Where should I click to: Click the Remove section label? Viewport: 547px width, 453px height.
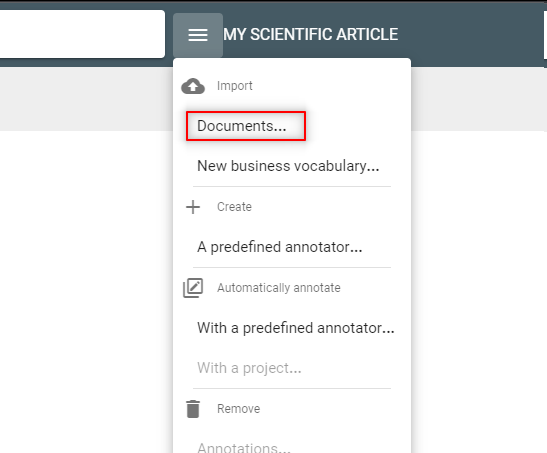[239, 409]
